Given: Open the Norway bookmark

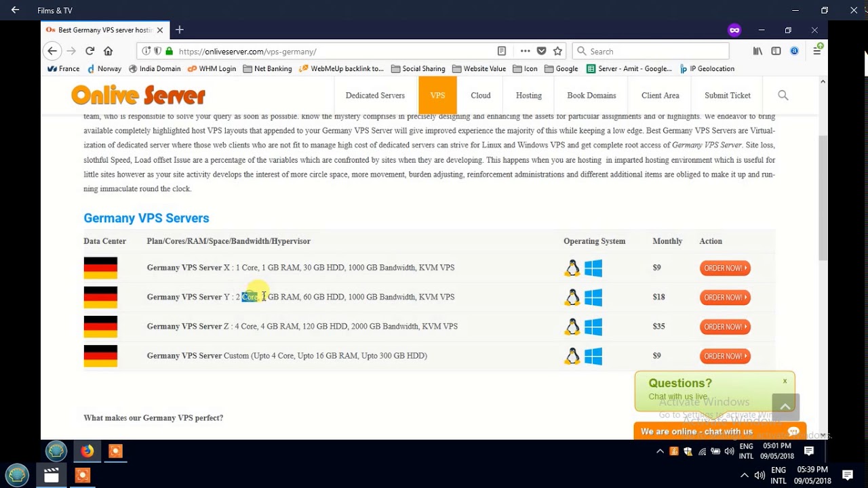Looking at the screenshot, I should pyautogui.click(x=104, y=68).
